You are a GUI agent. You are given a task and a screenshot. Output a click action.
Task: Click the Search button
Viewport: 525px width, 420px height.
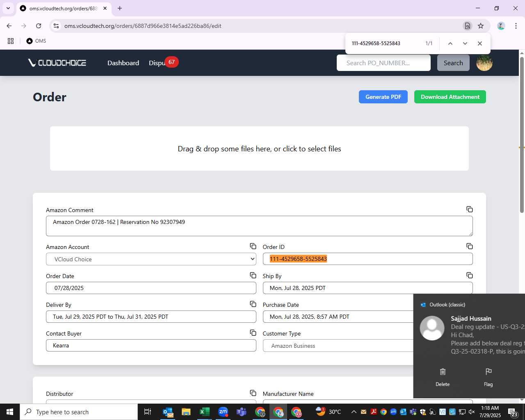(x=453, y=63)
